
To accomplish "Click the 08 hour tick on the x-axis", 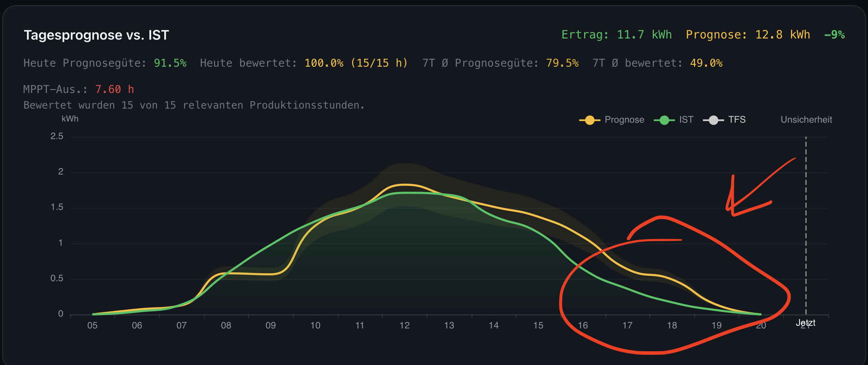I will coord(226,325).
